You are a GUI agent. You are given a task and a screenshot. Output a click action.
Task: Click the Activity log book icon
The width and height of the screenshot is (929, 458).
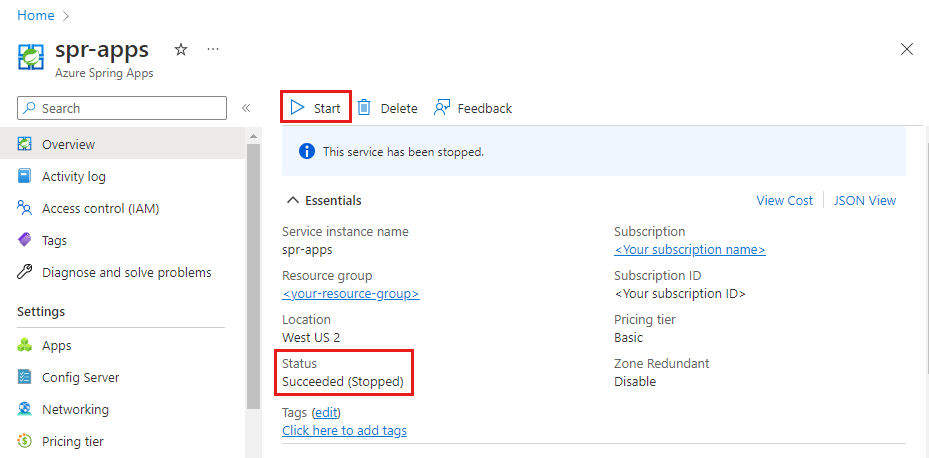click(x=24, y=177)
